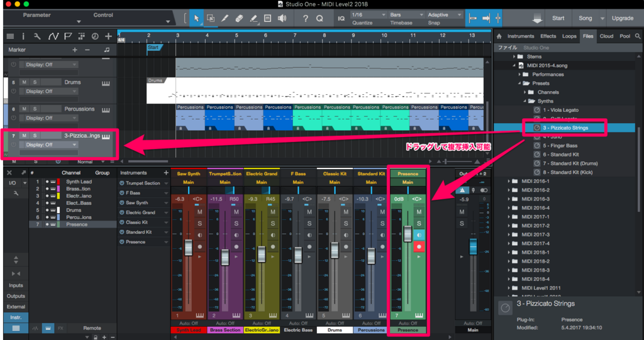Adjust the Saw Synth channel fader
644x340 pixels.
pyautogui.click(x=188, y=247)
